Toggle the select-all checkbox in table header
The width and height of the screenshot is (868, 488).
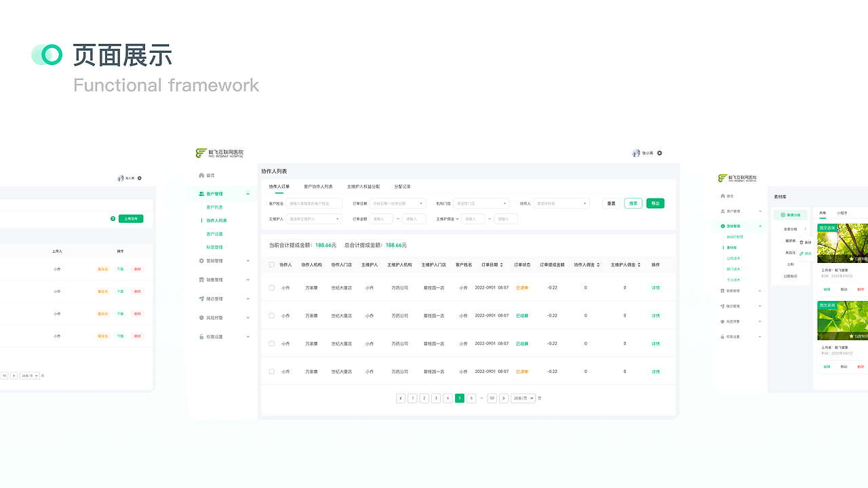click(272, 265)
